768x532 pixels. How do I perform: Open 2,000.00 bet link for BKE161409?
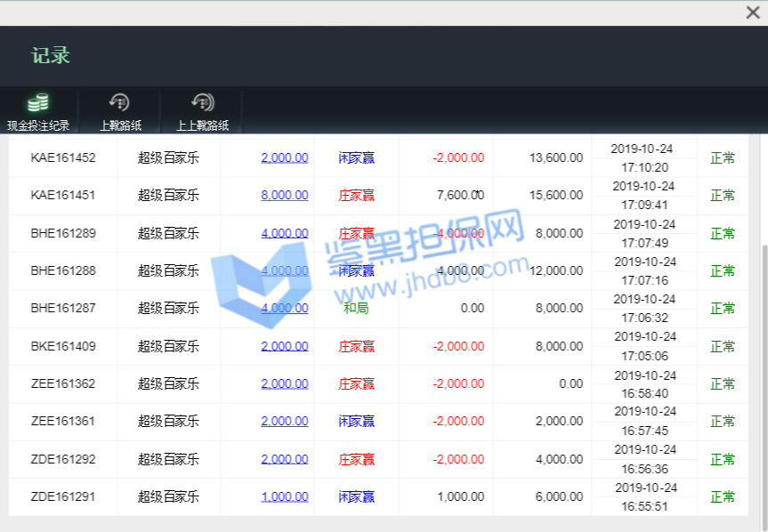[285, 346]
